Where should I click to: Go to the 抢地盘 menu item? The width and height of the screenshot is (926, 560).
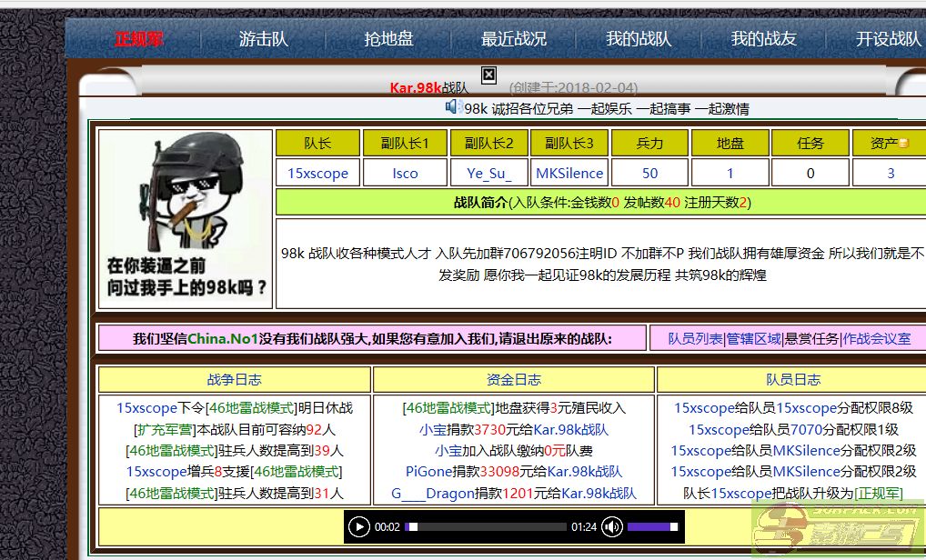[388, 39]
